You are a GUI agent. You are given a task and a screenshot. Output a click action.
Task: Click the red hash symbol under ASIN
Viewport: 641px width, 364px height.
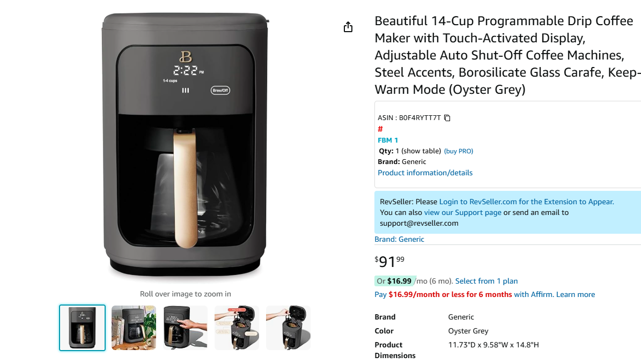point(380,129)
